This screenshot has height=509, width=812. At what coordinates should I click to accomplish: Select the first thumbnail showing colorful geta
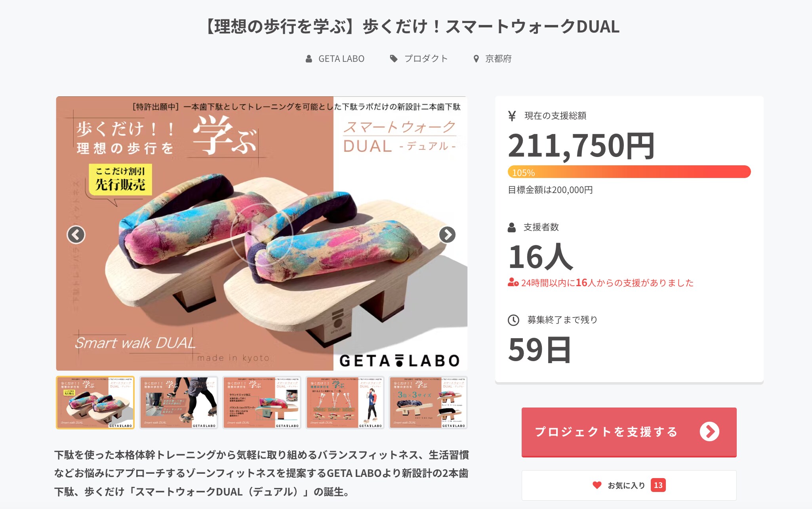pyautogui.click(x=95, y=402)
